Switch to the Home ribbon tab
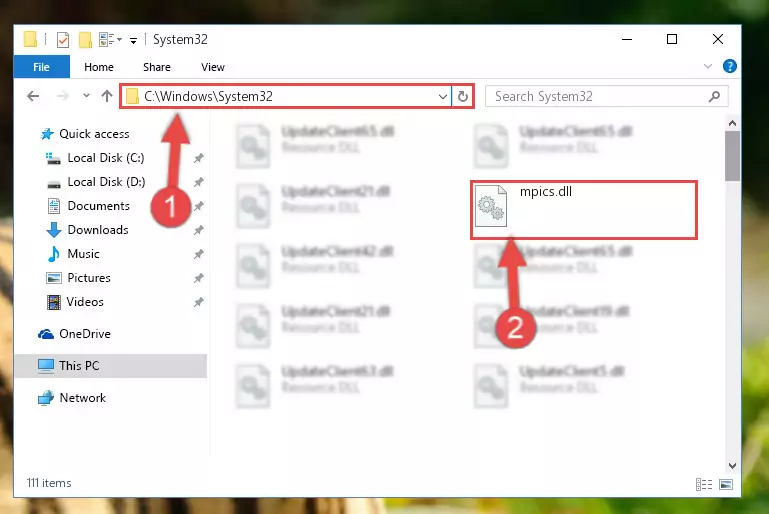 tap(99, 67)
